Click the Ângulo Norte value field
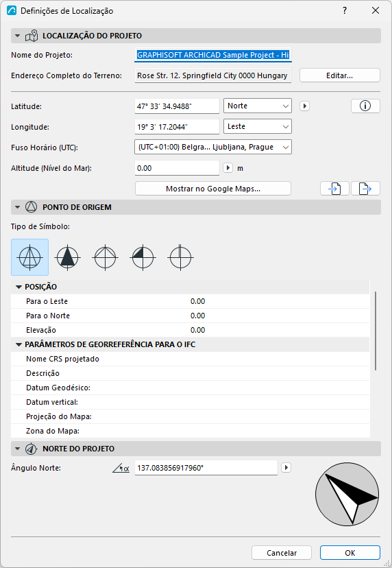The height and width of the screenshot is (568, 392). [206, 468]
